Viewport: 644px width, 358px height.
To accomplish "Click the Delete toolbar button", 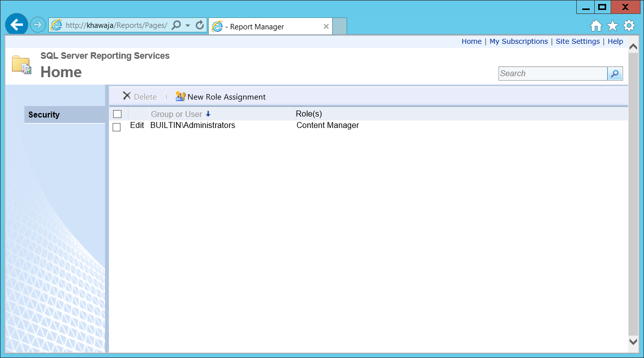I will click(x=139, y=97).
